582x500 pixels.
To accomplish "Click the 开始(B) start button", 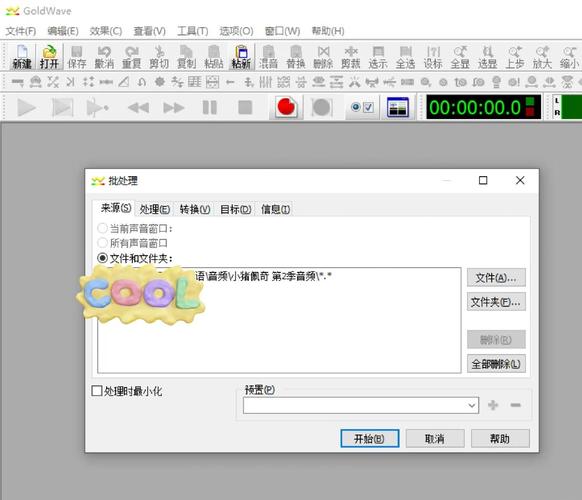I will pyautogui.click(x=370, y=439).
